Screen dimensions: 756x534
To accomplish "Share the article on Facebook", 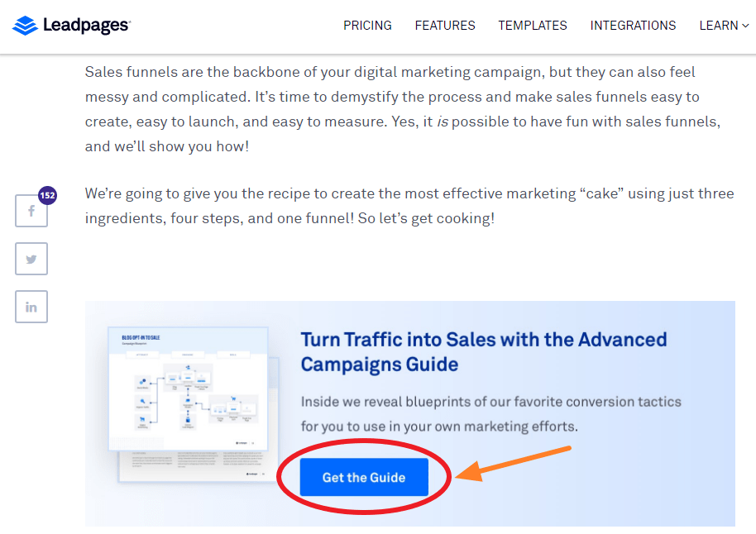I will [31, 211].
